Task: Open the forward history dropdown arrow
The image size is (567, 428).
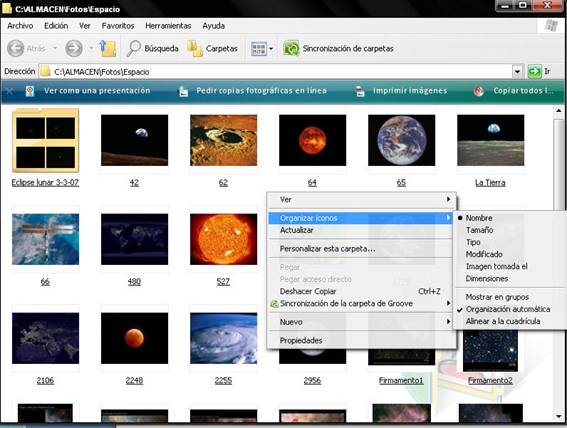Action: pos(91,48)
